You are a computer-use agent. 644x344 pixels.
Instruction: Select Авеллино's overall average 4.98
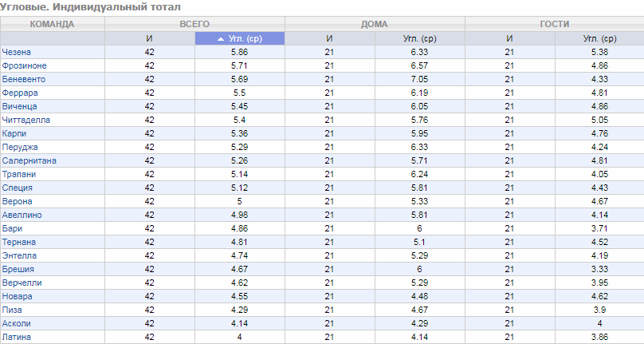pyautogui.click(x=239, y=215)
